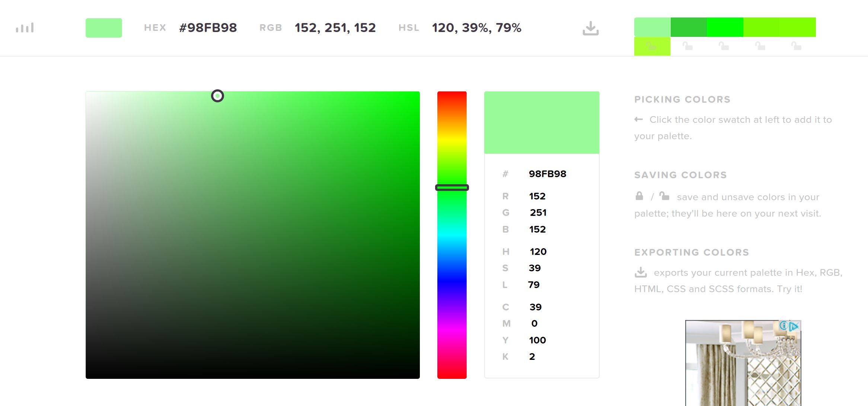Viewport: 868px width, 406px height.
Task: Select the light green first palette swatch
Action: [x=652, y=27]
